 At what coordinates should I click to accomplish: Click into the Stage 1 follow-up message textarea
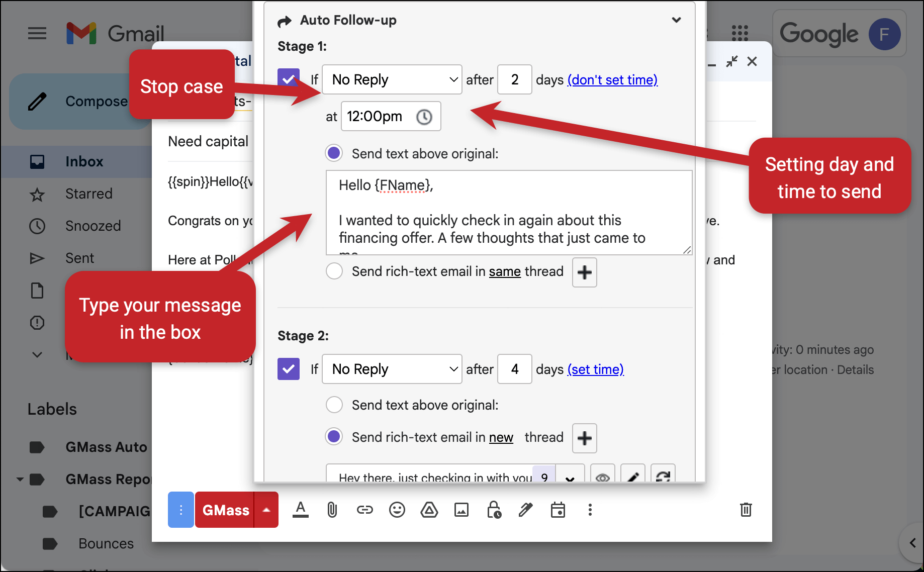(509, 213)
